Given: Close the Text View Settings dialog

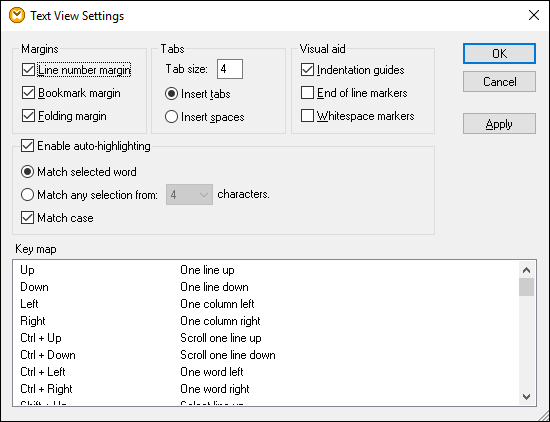Looking at the screenshot, I should tap(534, 15).
